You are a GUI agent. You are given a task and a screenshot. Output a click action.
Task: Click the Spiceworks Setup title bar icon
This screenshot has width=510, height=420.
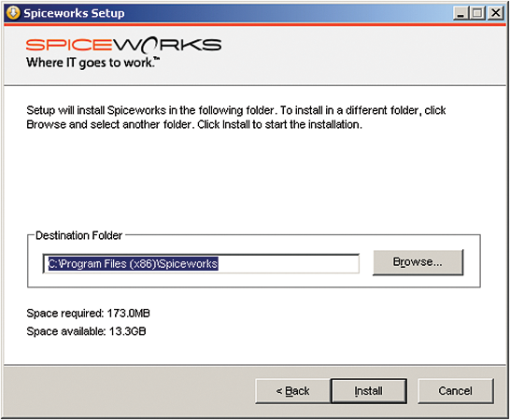pyautogui.click(x=13, y=13)
